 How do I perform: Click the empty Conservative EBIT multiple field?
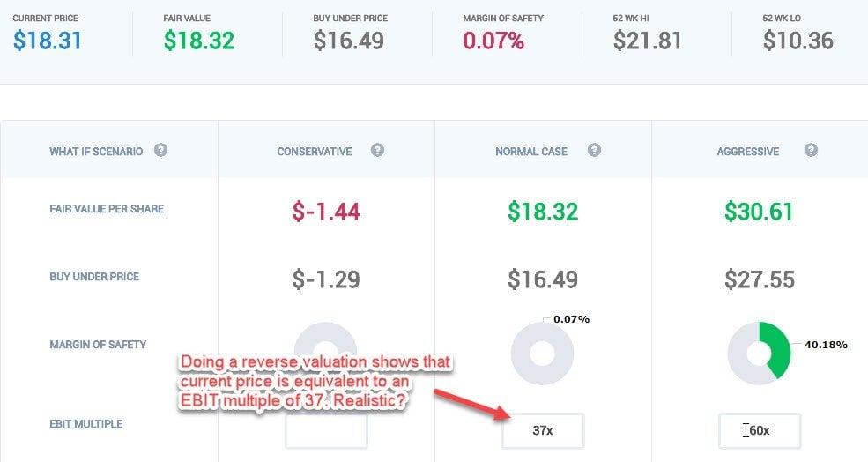coord(326,431)
